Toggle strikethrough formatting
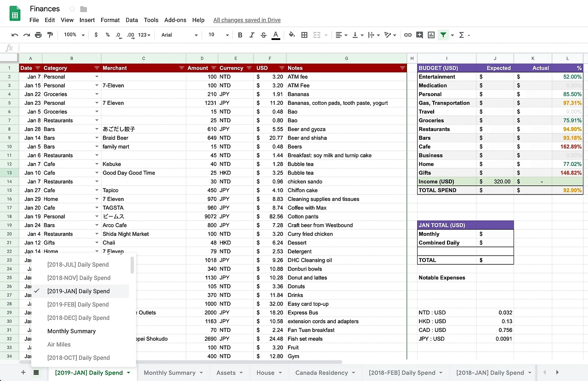Screen dimensions: 588x381 click(263, 35)
